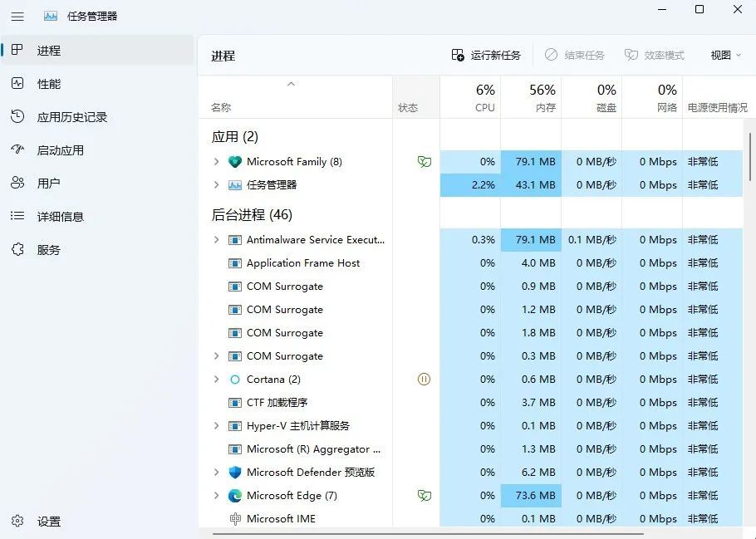Screen dimensions: 756x539
Task: Click the 进程 sidebar icon
Action: (x=17, y=50)
